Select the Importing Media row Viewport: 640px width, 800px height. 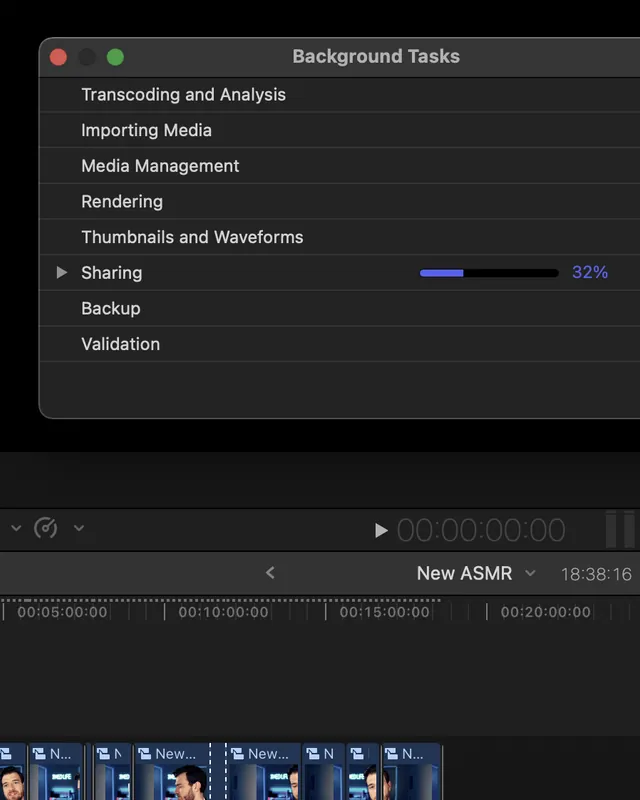[339, 131]
